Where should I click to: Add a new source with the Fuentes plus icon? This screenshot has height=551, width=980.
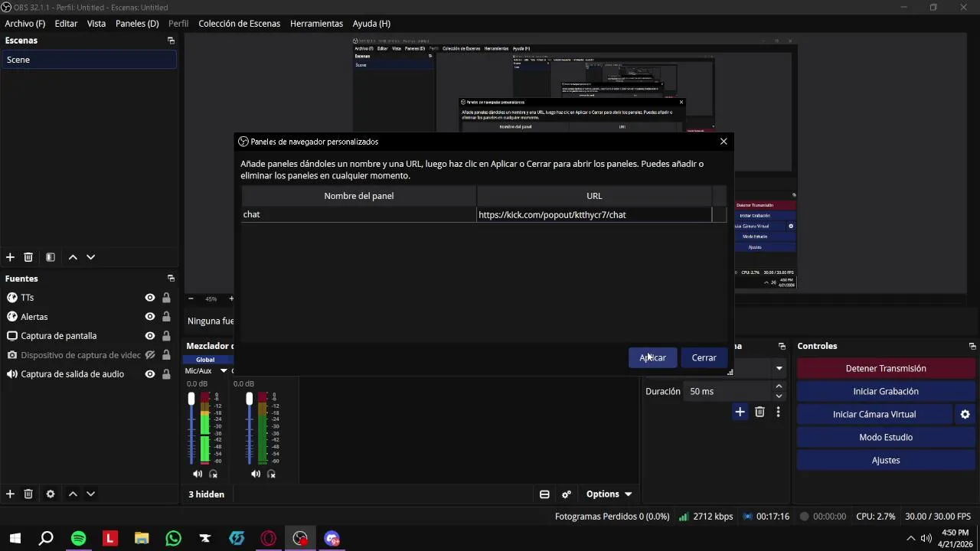(10, 494)
